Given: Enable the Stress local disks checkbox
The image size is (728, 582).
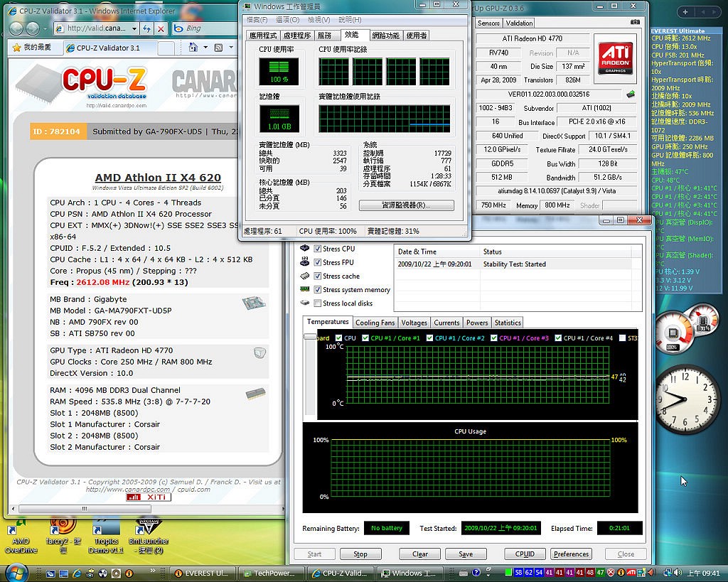Looking at the screenshot, I should click(x=318, y=303).
